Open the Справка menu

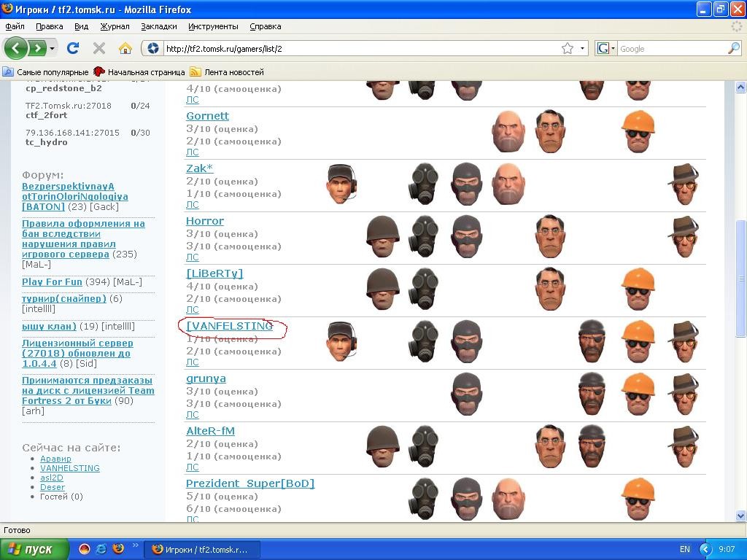(x=266, y=27)
